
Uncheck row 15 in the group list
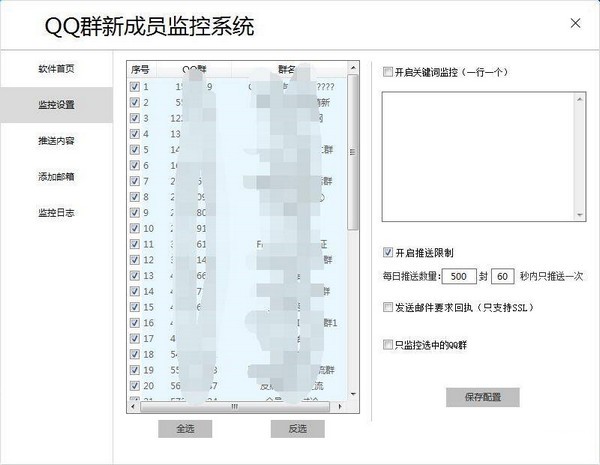[x=135, y=307]
